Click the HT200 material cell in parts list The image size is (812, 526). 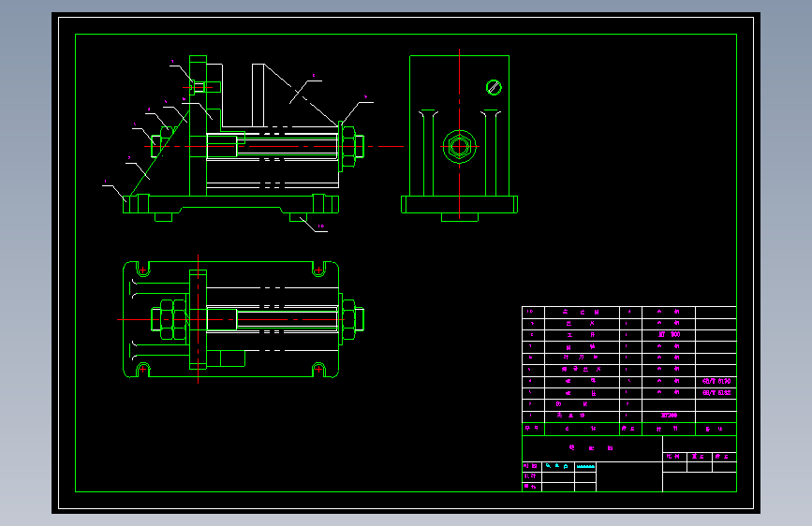(x=669, y=416)
